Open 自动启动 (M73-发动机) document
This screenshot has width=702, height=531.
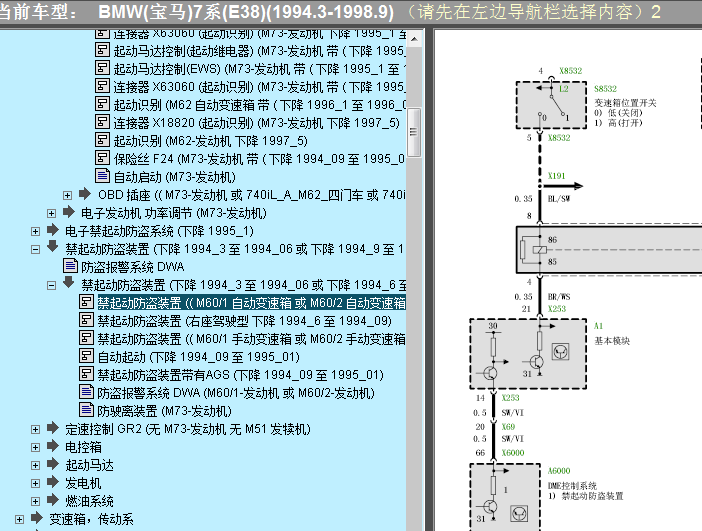coord(175,177)
